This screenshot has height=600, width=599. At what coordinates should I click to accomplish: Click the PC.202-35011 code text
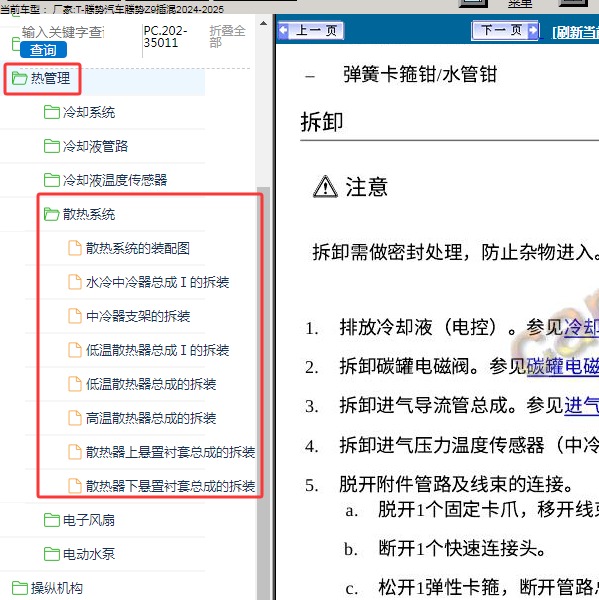point(165,37)
